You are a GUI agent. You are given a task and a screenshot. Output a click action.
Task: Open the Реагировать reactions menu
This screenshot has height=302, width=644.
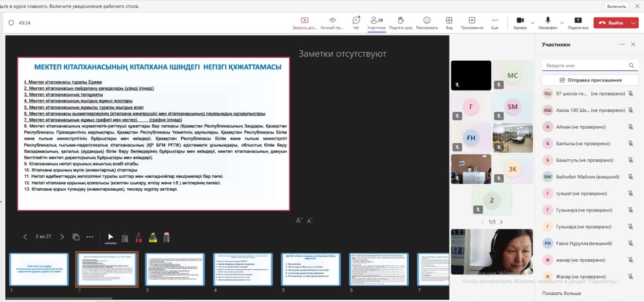[x=427, y=23]
